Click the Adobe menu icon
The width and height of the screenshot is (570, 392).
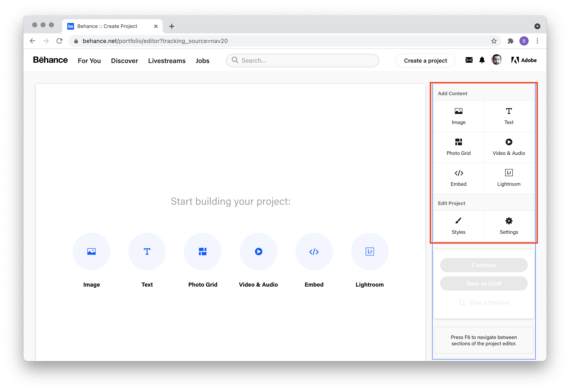point(523,60)
